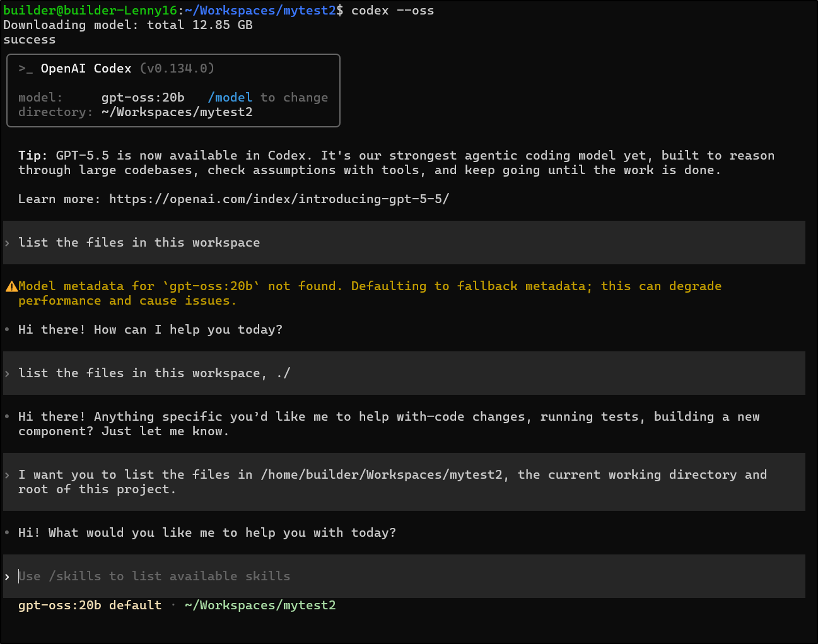Click the model name gpt-oss:20b in header box
The image size is (818, 644).
point(143,97)
